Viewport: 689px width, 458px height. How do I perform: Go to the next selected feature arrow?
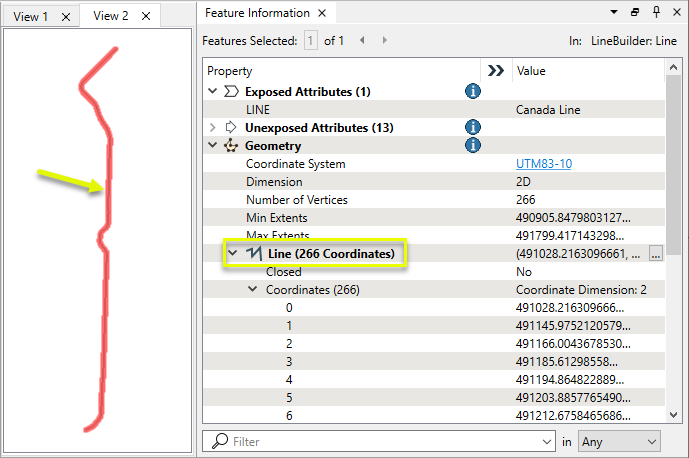coord(385,40)
